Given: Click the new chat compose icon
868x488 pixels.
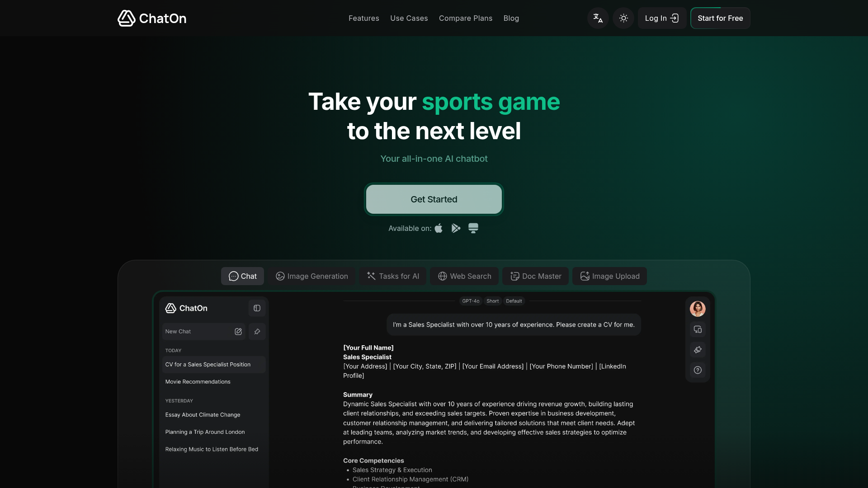Looking at the screenshot, I should click(x=238, y=332).
